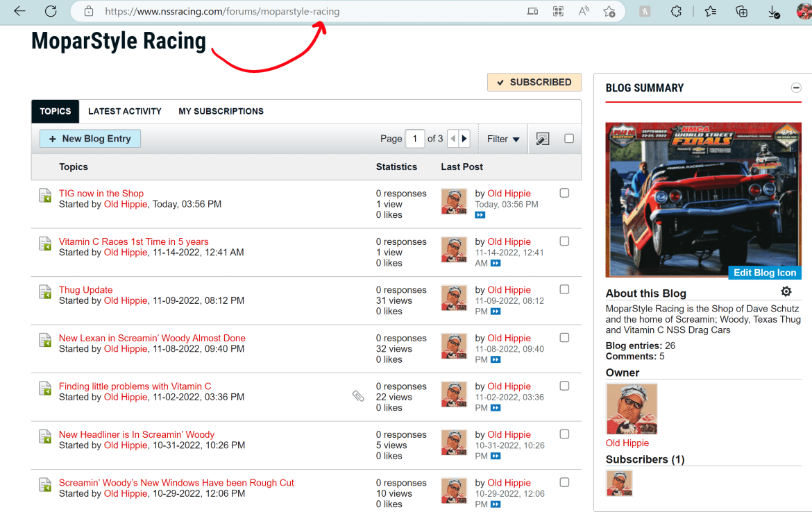Open Vitamin C Races 1st Time in 5 years
This screenshot has height=512, width=812.
pos(134,241)
